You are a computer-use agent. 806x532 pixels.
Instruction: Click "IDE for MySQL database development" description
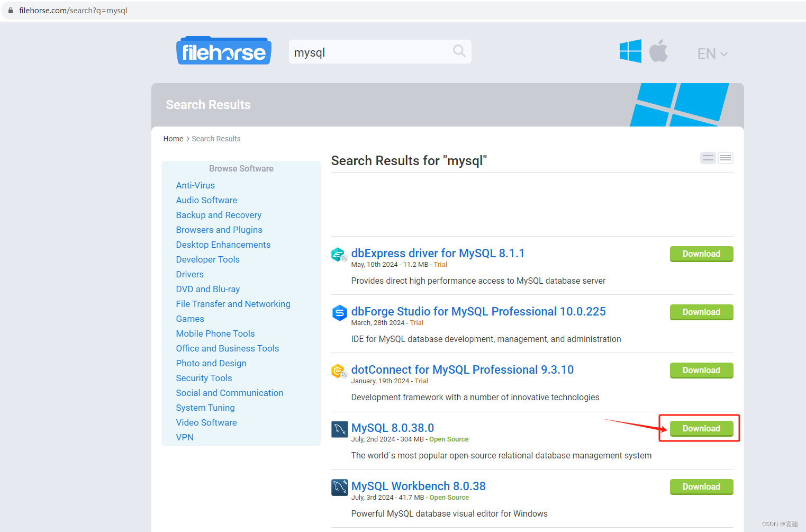[486, 339]
